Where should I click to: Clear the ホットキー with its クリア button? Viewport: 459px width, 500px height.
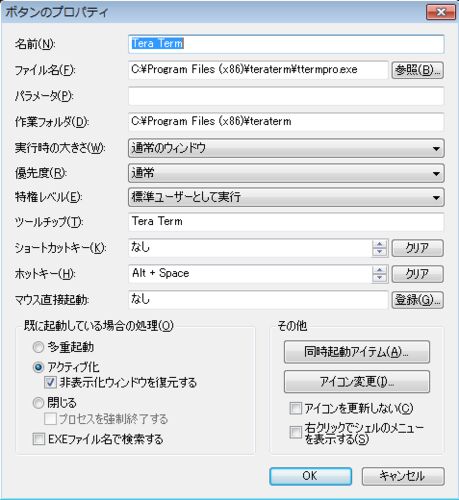pos(417,274)
